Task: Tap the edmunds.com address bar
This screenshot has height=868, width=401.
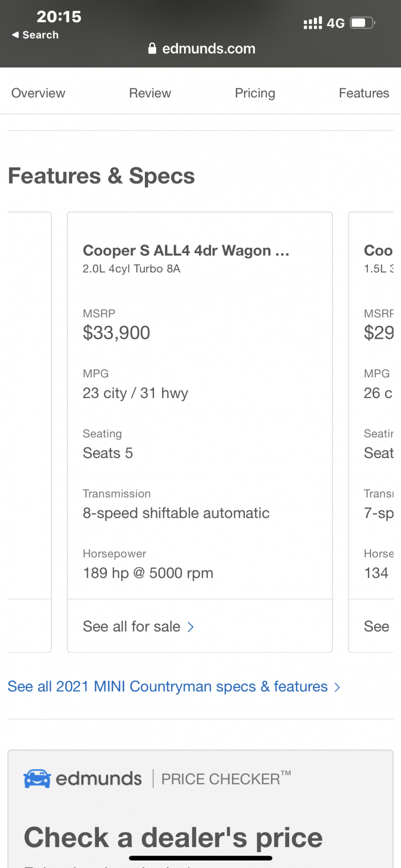Action: coord(202,49)
